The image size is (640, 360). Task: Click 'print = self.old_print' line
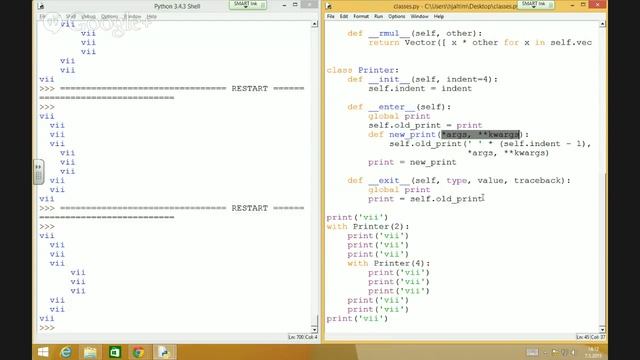tap(426, 199)
